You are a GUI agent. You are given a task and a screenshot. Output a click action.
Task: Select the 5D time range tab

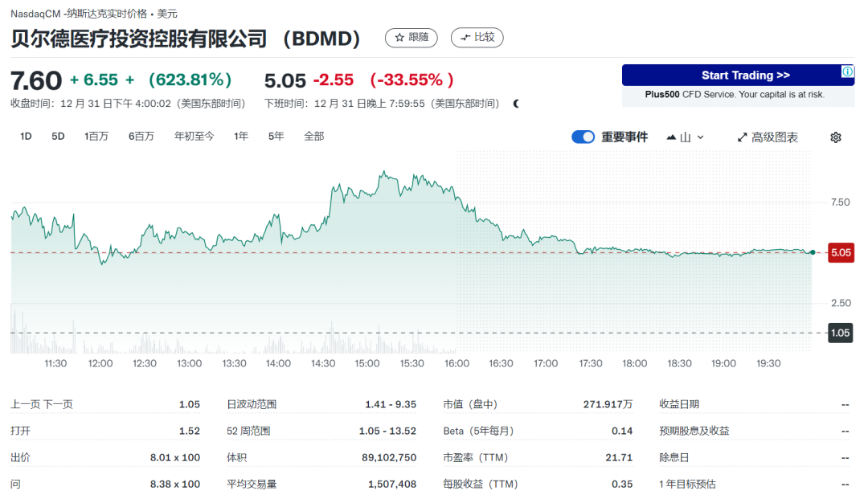(x=58, y=136)
